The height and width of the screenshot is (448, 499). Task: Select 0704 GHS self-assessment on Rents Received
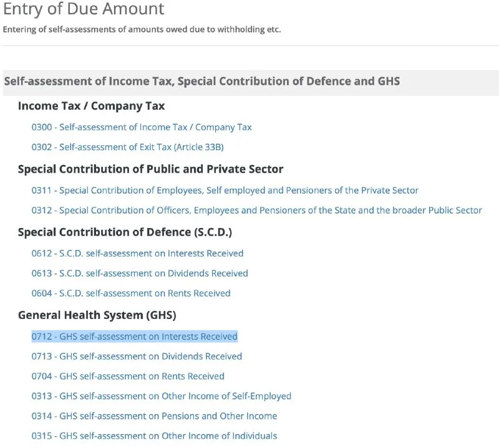[x=128, y=376]
